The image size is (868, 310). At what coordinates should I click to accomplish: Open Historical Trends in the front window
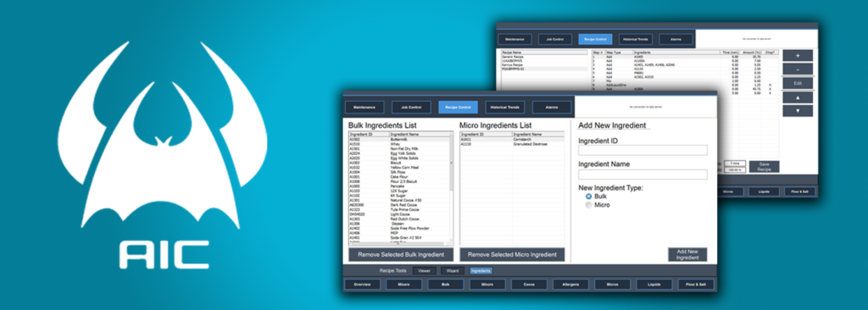click(505, 107)
